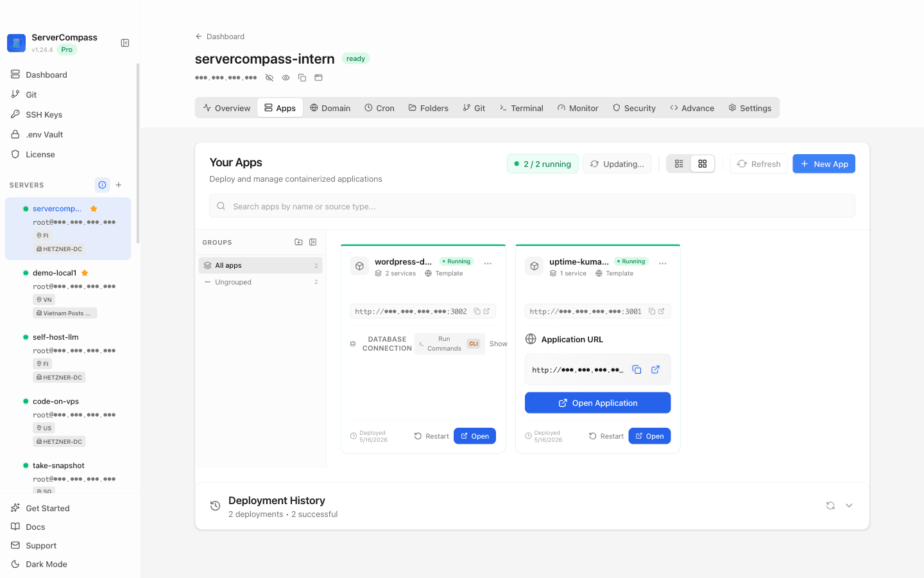The width and height of the screenshot is (924, 578).
Task: Add a new server with plus icon
Action: point(119,185)
